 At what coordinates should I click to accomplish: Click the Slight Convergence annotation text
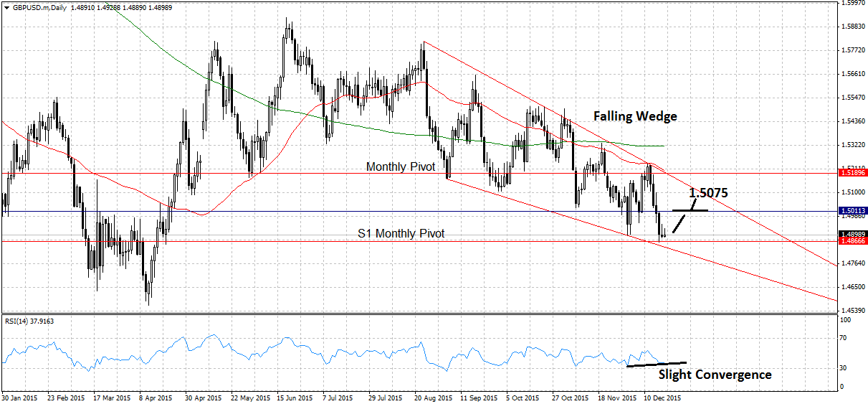coord(715,375)
